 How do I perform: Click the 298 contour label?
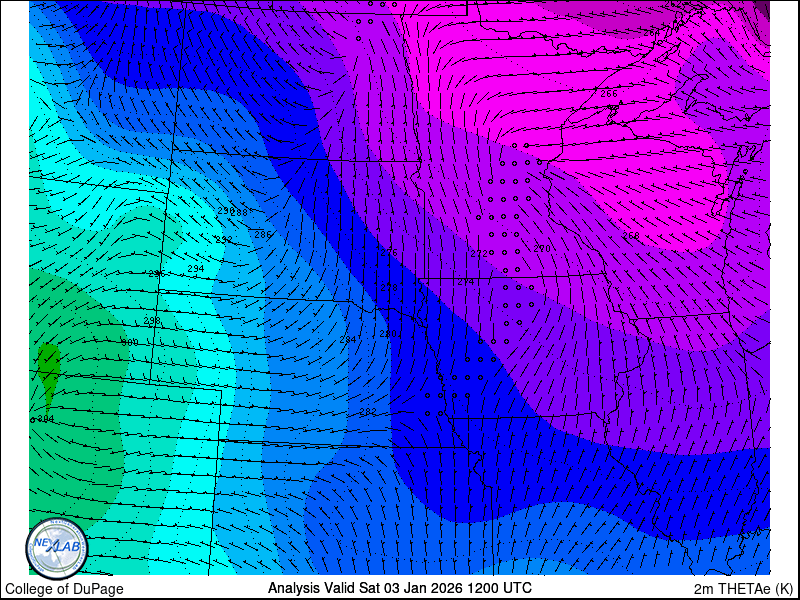tap(152, 320)
